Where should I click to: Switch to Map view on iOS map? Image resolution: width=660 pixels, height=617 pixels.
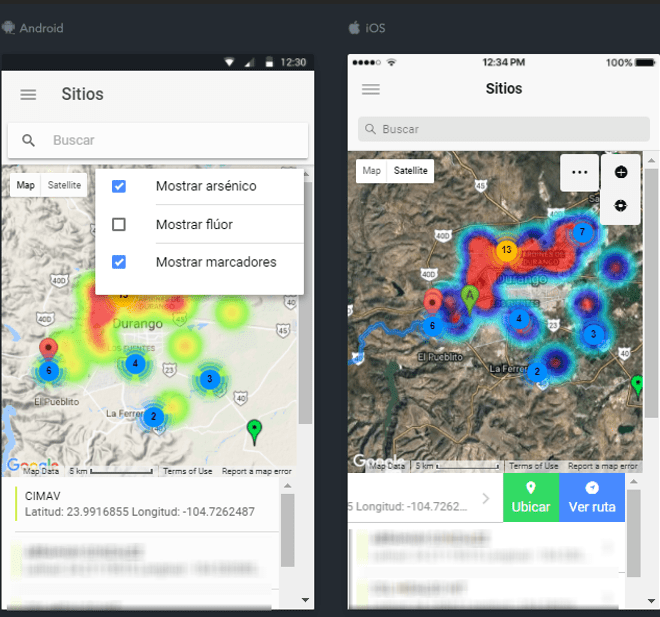tap(371, 171)
